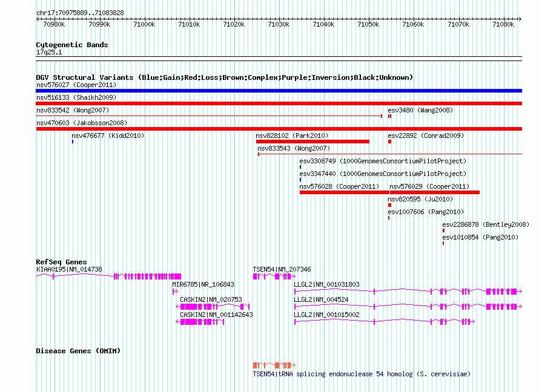Click the small blue nsv476677 marker
539x392 pixels.
pyautogui.click(x=73, y=142)
